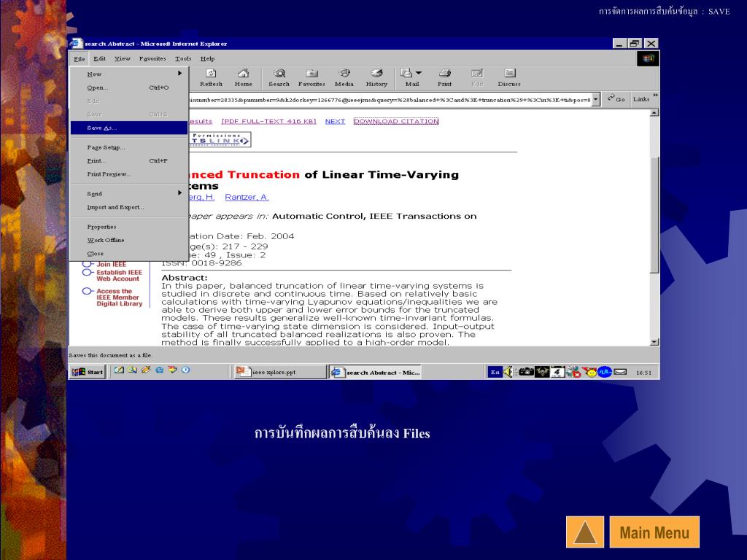
Task: Choose Open... in File menu
Action: click(129, 87)
